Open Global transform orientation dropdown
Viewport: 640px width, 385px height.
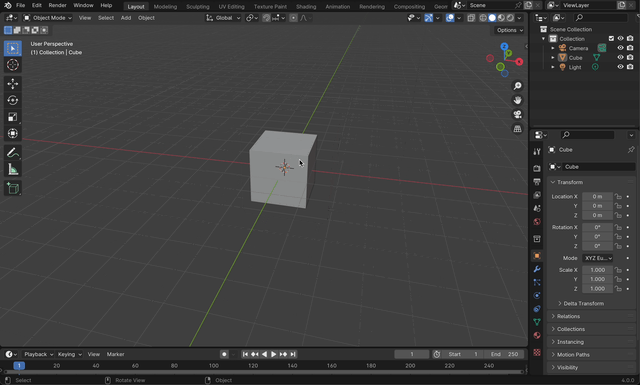click(223, 18)
